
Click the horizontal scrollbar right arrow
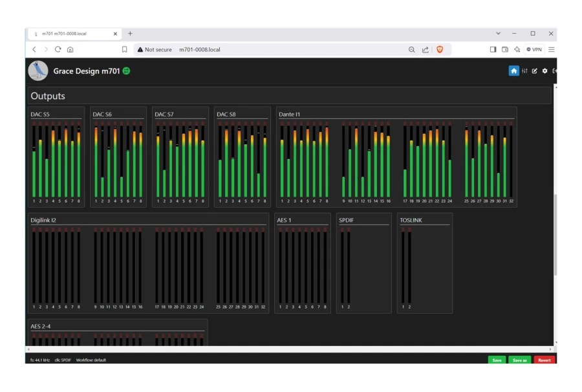click(550, 349)
